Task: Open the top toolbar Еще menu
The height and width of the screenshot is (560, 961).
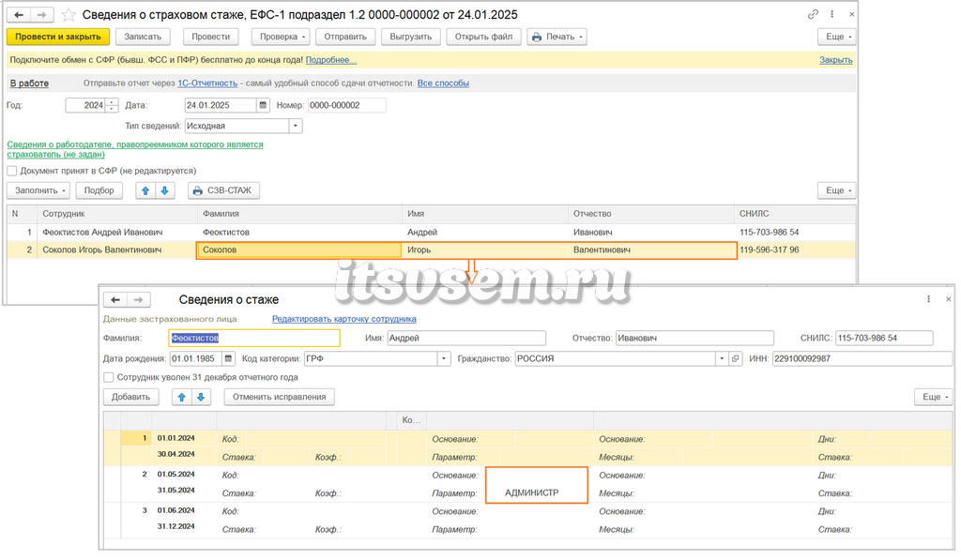Action: pyautogui.click(x=836, y=37)
